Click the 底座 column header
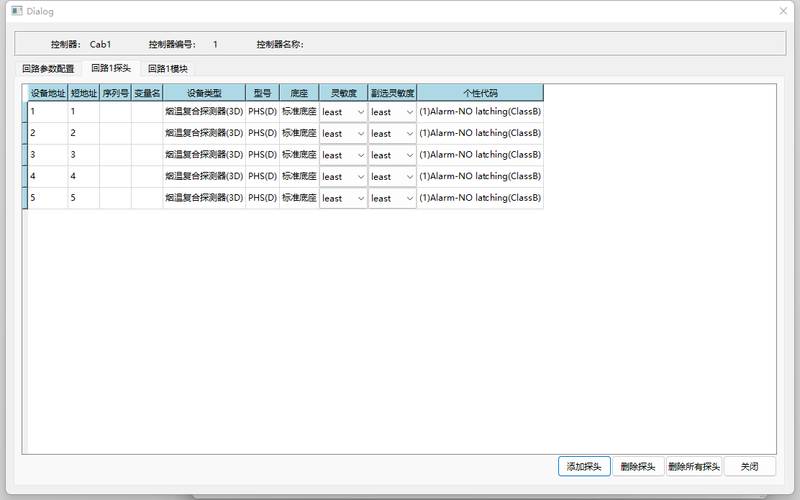Viewport: 800px width, 500px height. pos(299,93)
